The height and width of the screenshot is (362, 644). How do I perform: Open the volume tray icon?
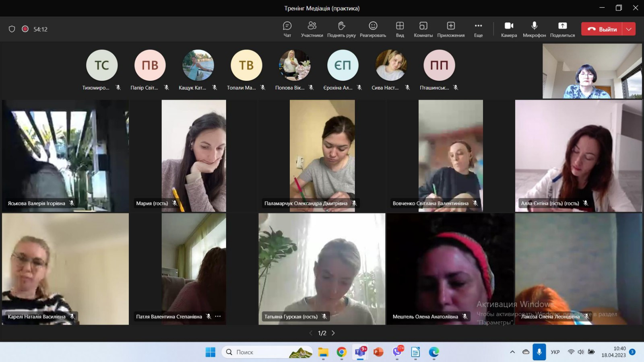(x=581, y=352)
